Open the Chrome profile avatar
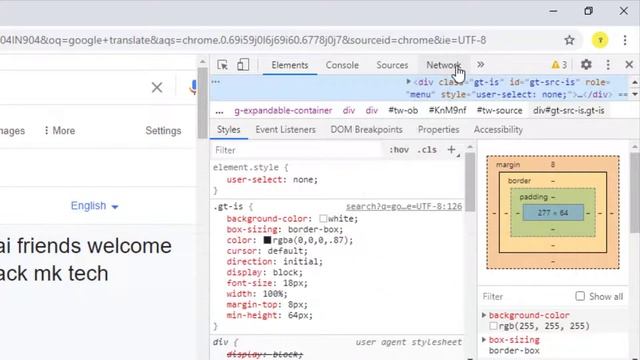The height and width of the screenshot is (360, 640). coord(600,40)
